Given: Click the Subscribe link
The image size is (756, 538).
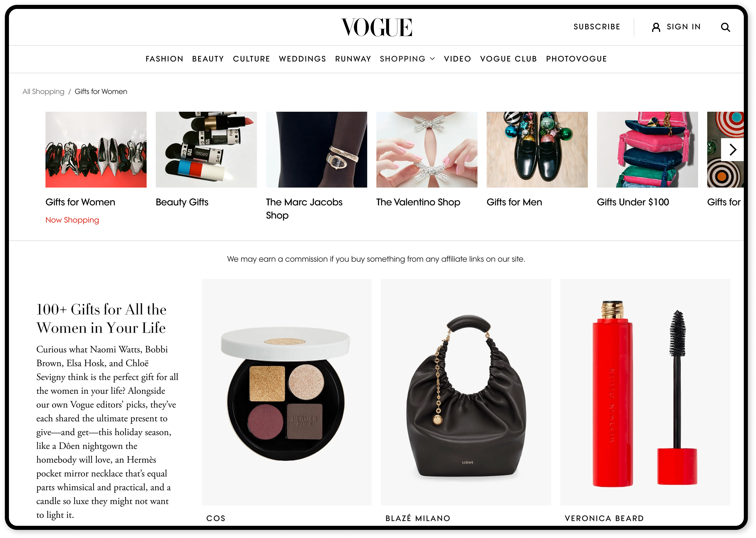Looking at the screenshot, I should click(597, 27).
